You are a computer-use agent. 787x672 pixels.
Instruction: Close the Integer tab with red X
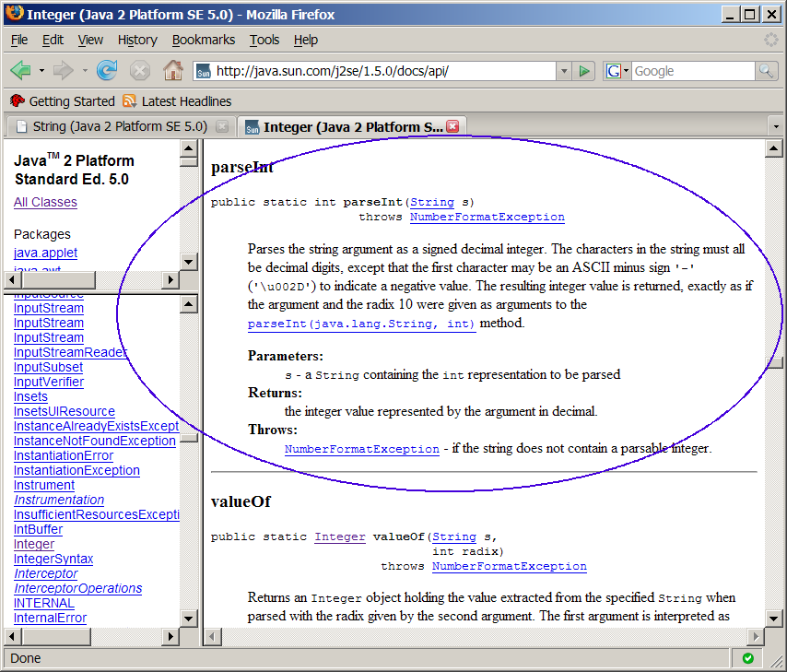452,126
